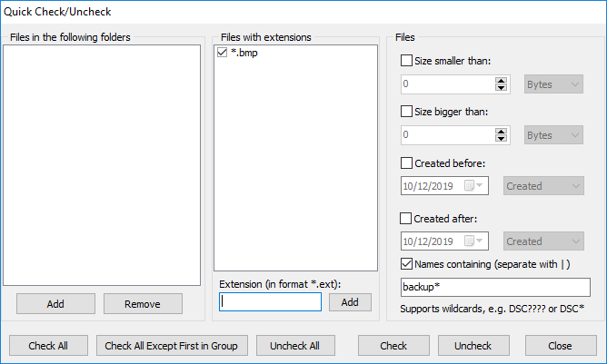Screen dimensions: 607x364
Task: Enable the 'Size smaller than' checkbox
Action: tap(406, 61)
